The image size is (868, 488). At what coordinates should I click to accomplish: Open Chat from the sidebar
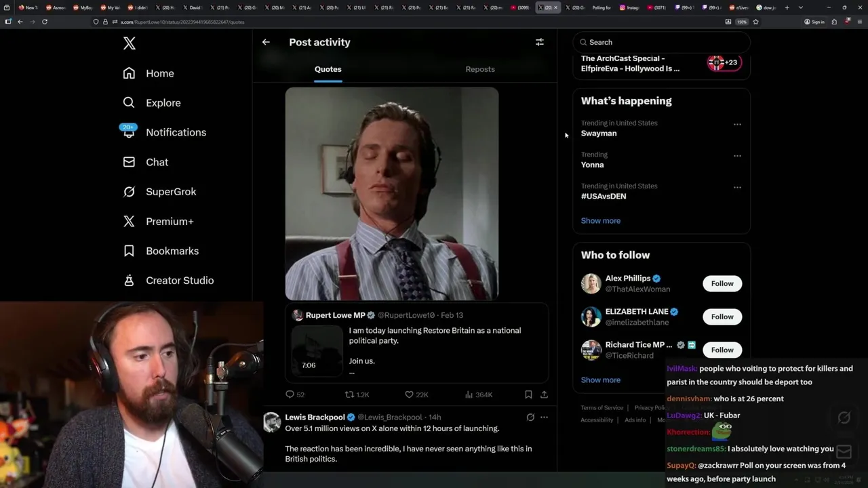[145, 162]
